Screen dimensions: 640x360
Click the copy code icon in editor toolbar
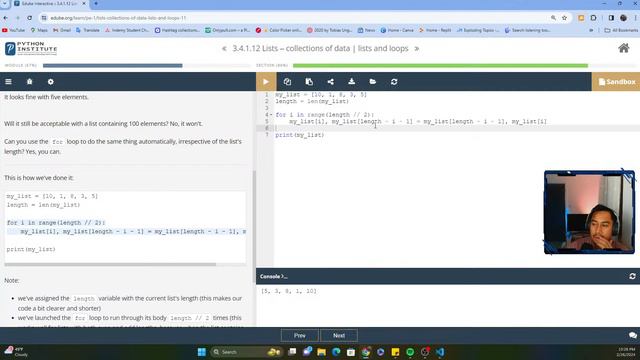tap(287, 82)
